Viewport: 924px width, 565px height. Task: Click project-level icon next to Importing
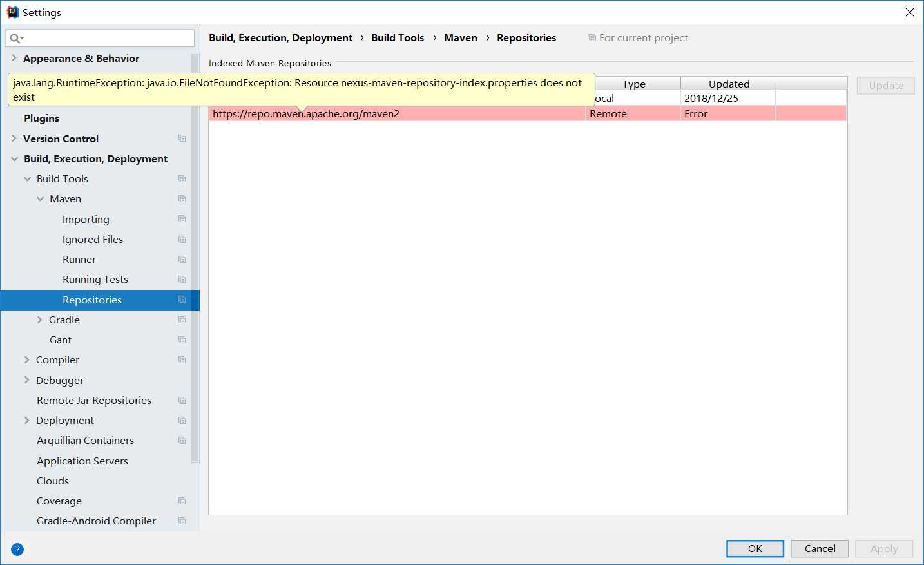tap(182, 219)
